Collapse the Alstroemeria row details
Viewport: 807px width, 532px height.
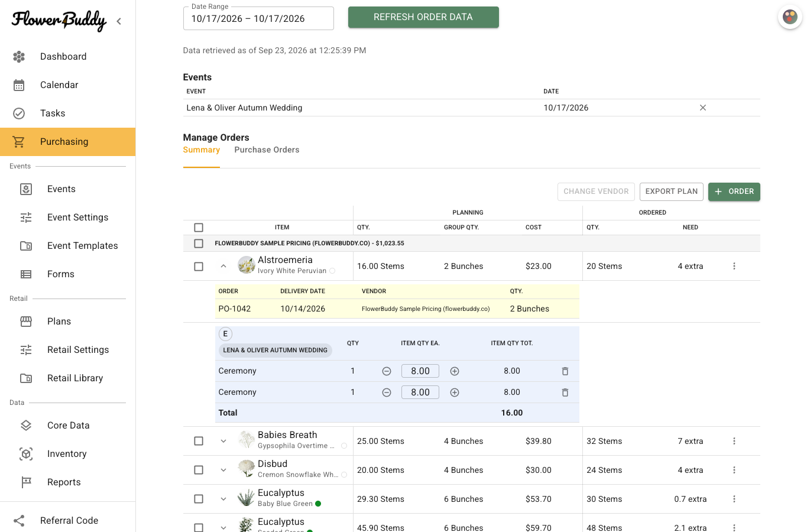click(x=223, y=266)
